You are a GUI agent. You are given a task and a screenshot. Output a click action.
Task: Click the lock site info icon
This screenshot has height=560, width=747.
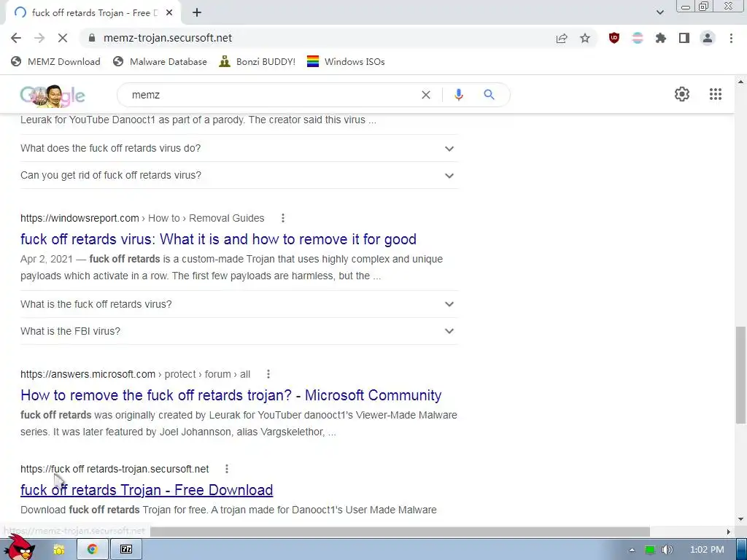pos(92,38)
